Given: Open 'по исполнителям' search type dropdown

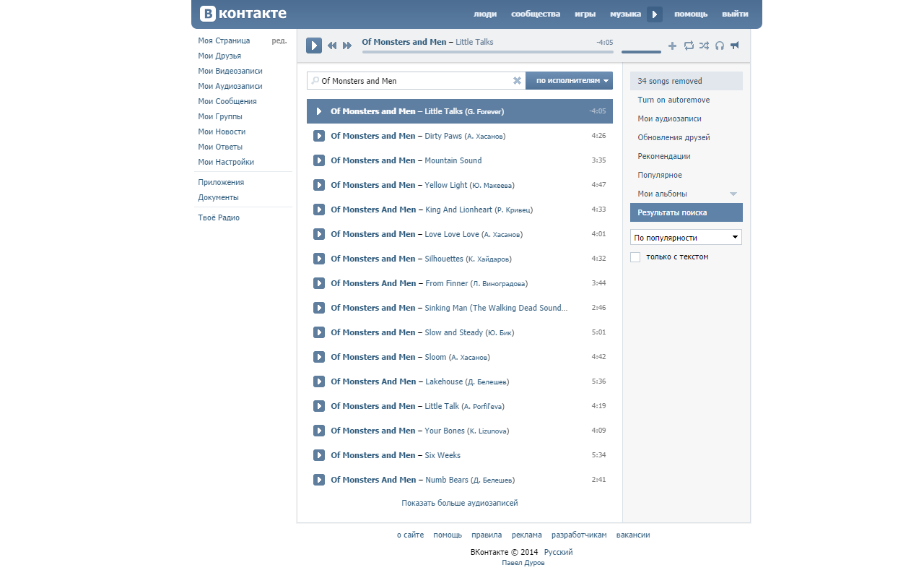Looking at the screenshot, I should (570, 81).
